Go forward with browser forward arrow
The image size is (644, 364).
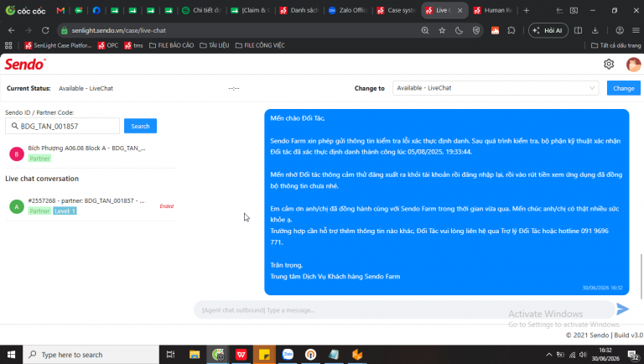28,30
